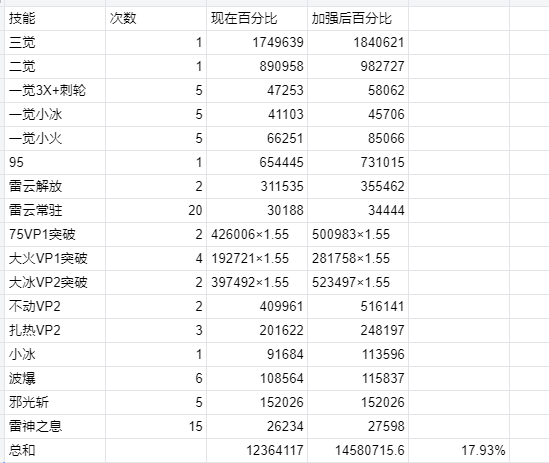The width and height of the screenshot is (549, 463).
Task: Select the header cell 技能
Action: (55, 19)
